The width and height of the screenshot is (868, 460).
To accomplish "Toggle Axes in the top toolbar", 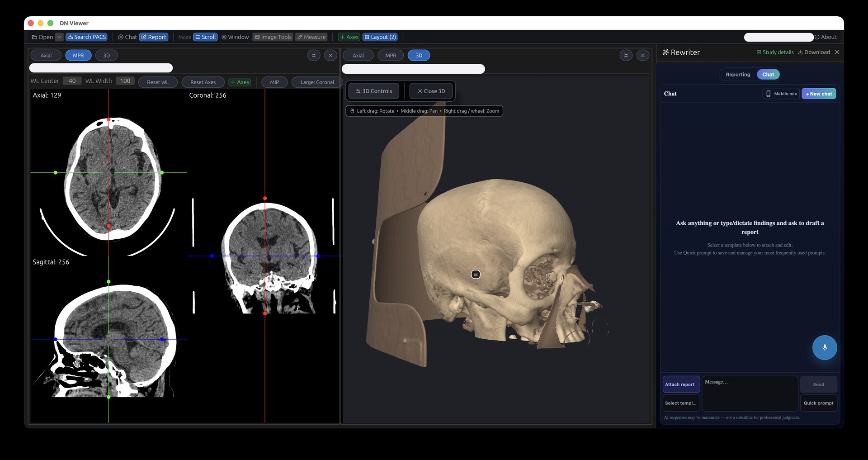I will click(x=349, y=37).
